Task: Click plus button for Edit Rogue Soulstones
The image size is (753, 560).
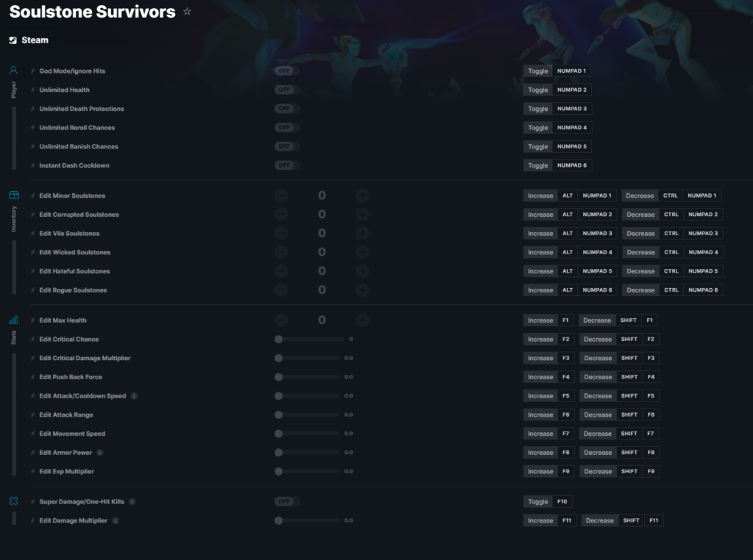Action: tap(363, 290)
